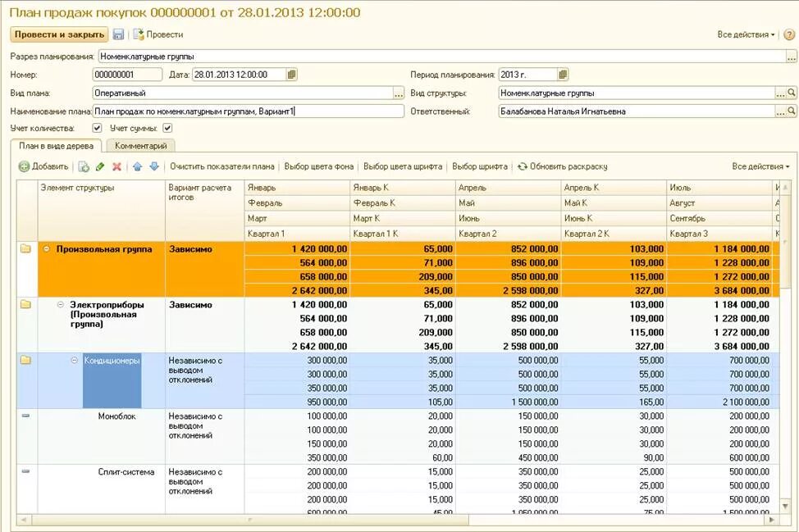The height and width of the screenshot is (532, 799).
Task: Click Выбор цвета фона button
Action: (x=319, y=166)
